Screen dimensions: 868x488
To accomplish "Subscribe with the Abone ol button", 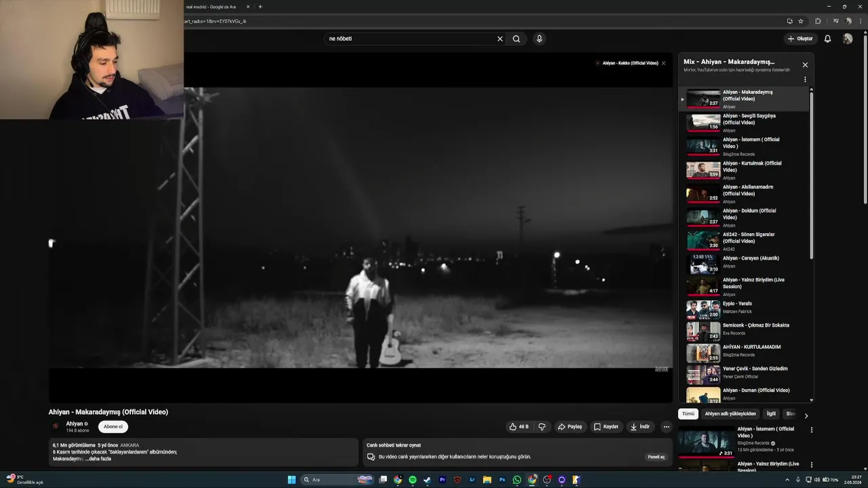I will [113, 426].
